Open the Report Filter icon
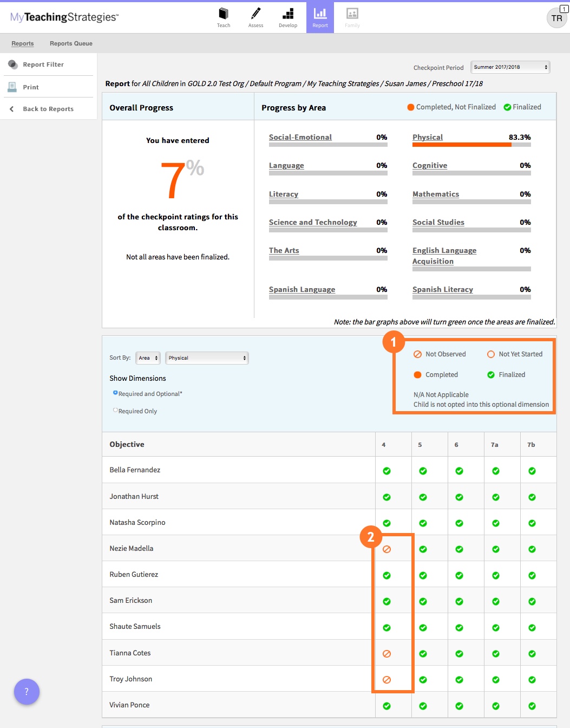 12,64
